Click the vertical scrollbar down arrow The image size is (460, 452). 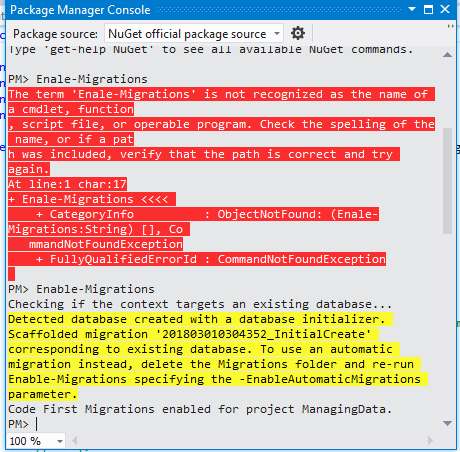pos(447,423)
